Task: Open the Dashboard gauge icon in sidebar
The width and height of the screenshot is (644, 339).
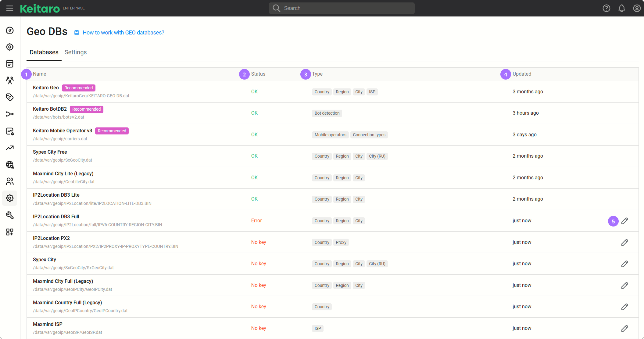Action: (x=10, y=30)
